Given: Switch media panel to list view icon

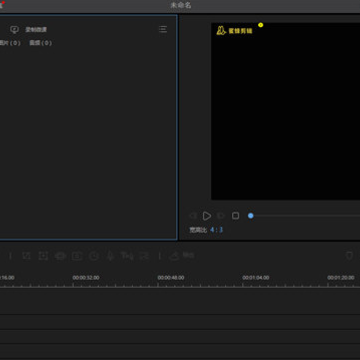Looking at the screenshot, I should (x=163, y=29).
